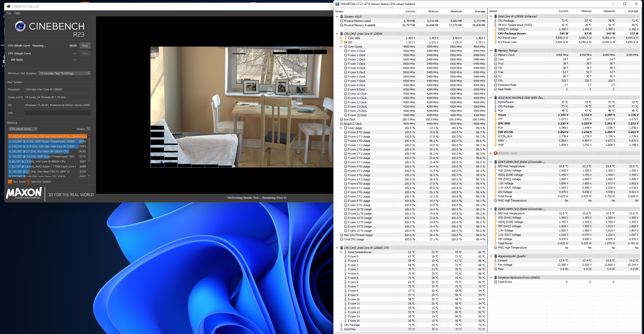This screenshot has height=334, width=644.
Task: Open the Help menu in Cinebench
Action: pyautogui.click(x=17, y=13)
